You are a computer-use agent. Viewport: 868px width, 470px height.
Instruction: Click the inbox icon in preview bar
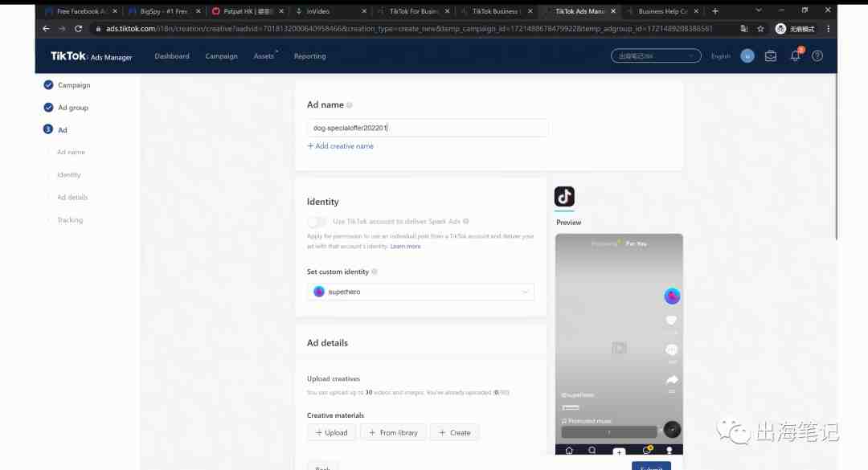pyautogui.click(x=646, y=451)
